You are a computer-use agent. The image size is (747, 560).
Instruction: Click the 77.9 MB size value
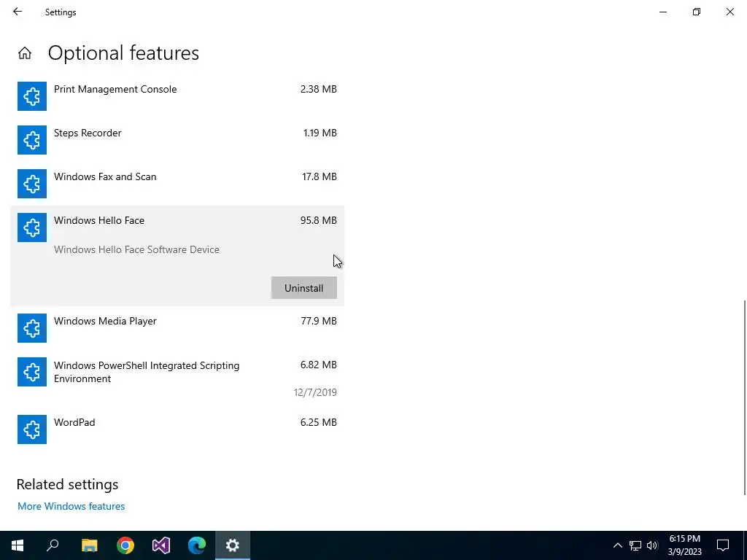tap(319, 321)
